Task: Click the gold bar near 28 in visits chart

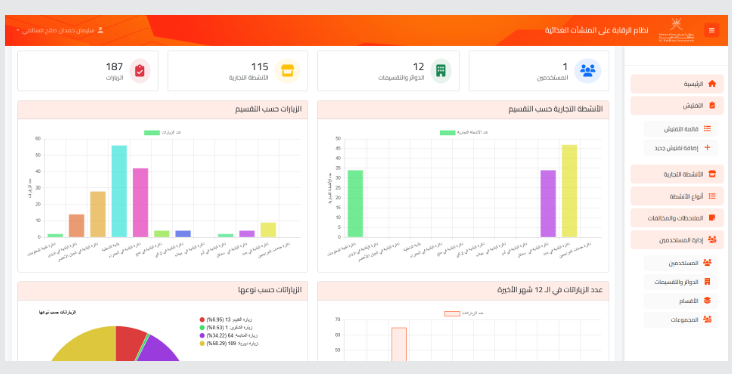Action: [98, 214]
